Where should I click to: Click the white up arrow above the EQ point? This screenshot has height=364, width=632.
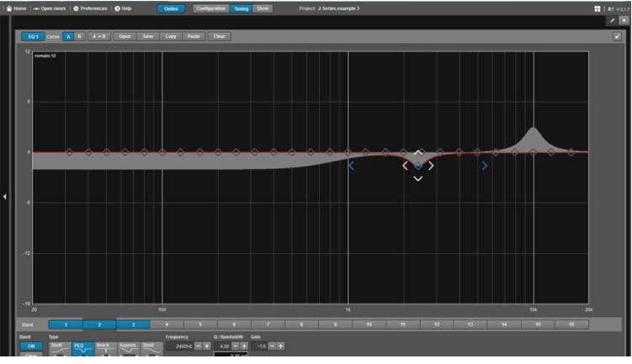[x=418, y=153]
